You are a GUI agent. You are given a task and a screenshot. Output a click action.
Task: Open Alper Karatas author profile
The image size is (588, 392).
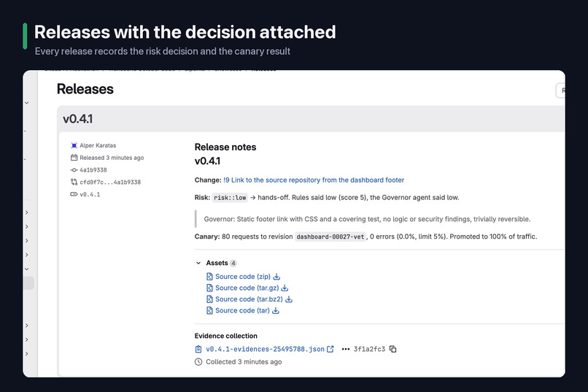[98, 145]
